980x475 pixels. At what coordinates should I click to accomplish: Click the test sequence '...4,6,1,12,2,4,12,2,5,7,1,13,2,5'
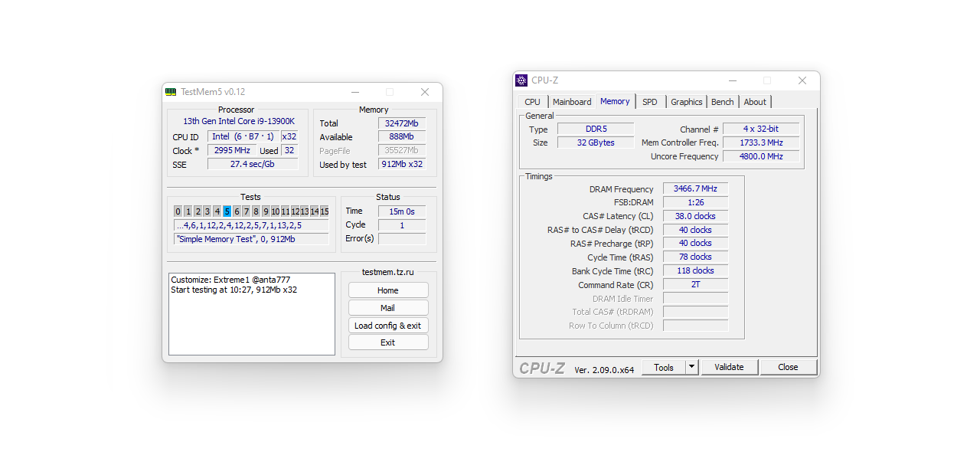[251, 225]
